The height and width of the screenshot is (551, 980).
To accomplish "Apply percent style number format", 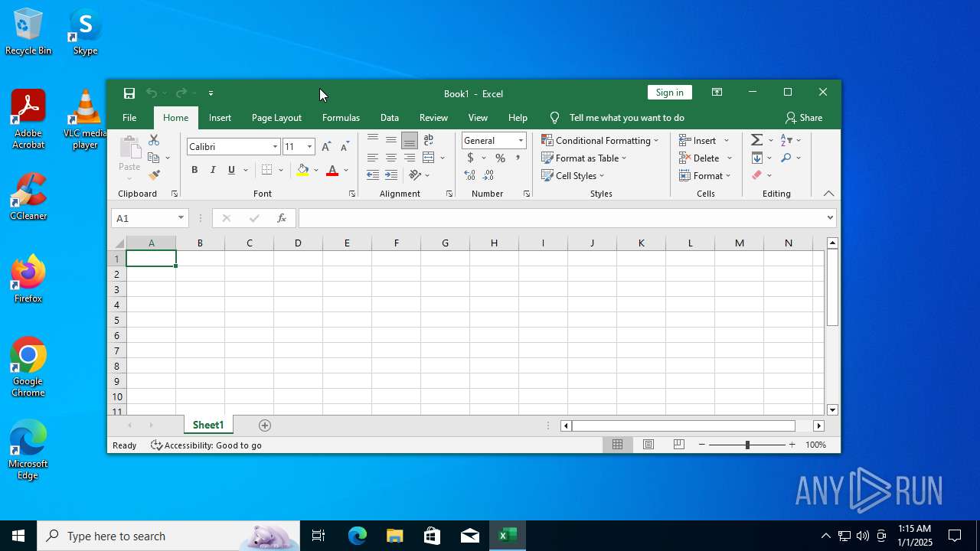I will 500,158.
